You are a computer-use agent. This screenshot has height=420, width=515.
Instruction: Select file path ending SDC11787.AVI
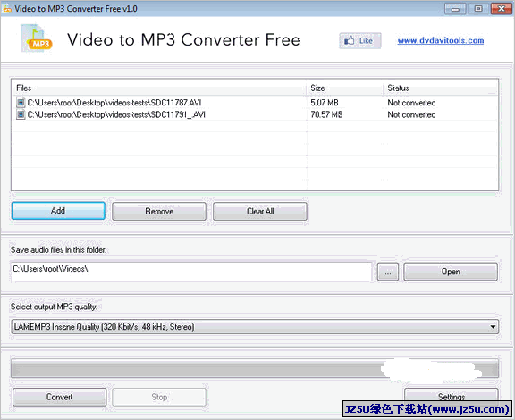pos(114,103)
